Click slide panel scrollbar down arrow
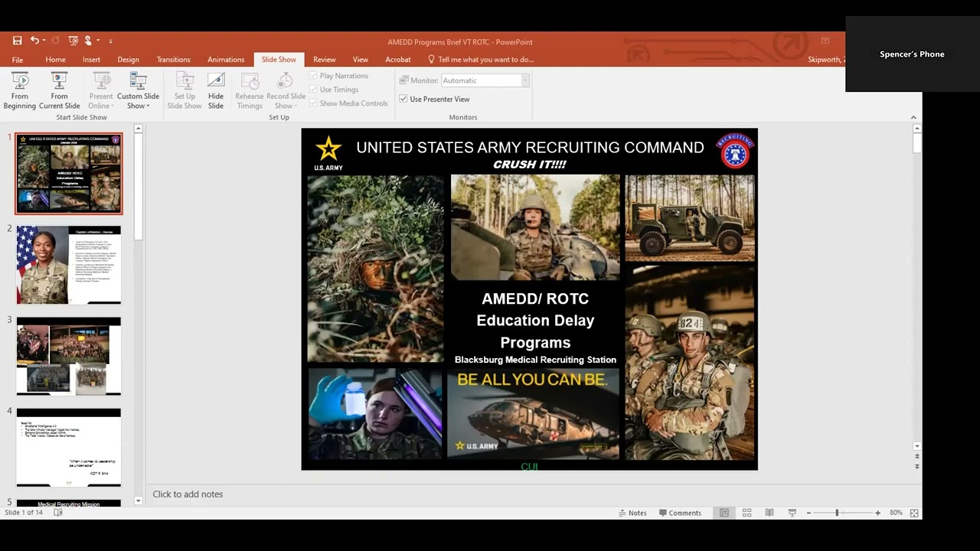This screenshot has height=551, width=980. coord(139,500)
